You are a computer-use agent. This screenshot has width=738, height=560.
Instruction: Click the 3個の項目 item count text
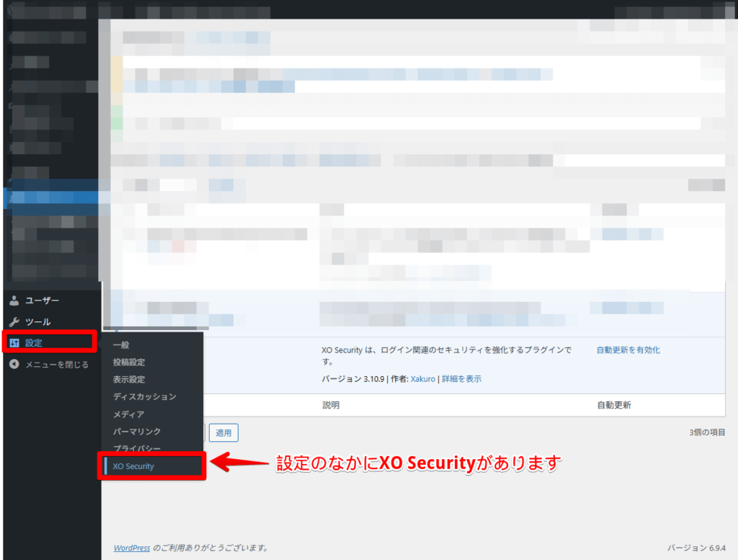pyautogui.click(x=707, y=432)
